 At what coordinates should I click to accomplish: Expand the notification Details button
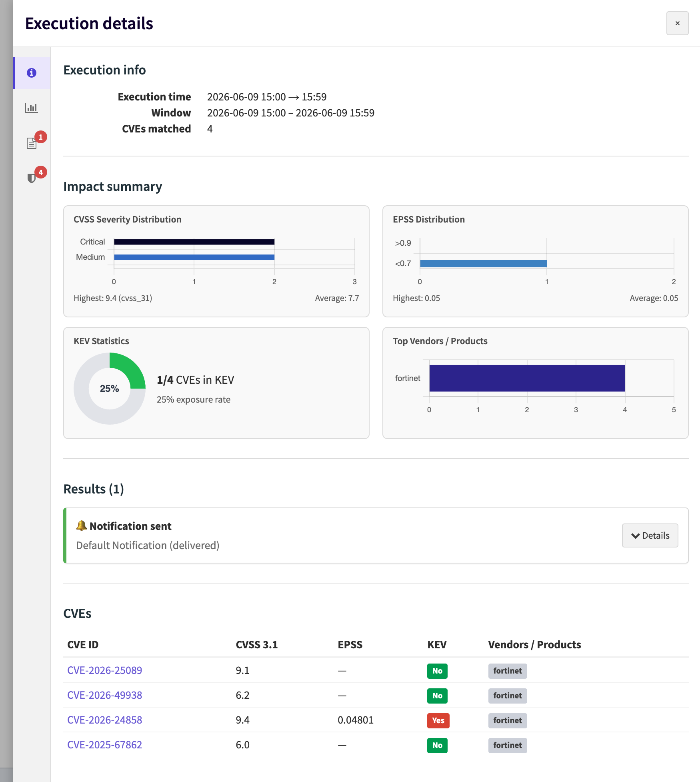click(650, 535)
